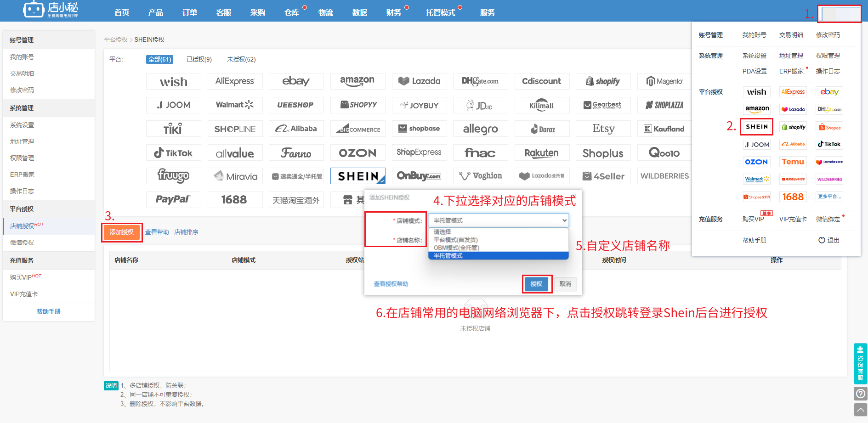Click the Shopify platform tile in the grid
The width and height of the screenshot is (868, 423).
(603, 81)
